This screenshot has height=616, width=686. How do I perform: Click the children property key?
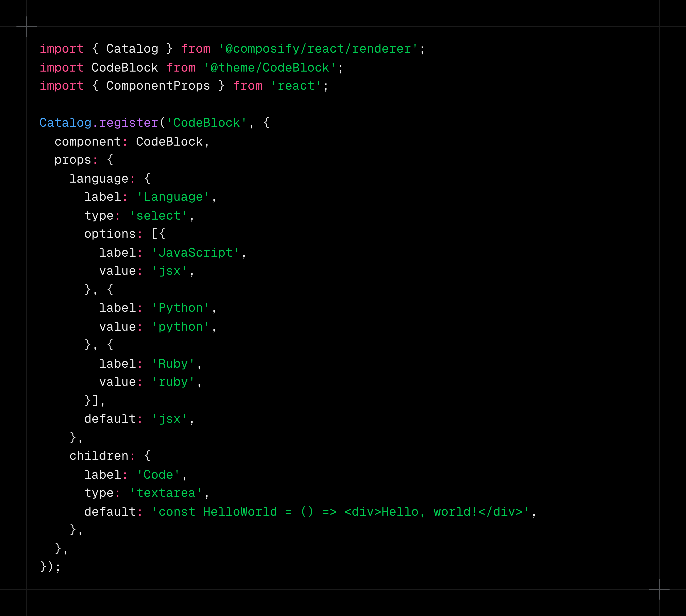tap(99, 456)
